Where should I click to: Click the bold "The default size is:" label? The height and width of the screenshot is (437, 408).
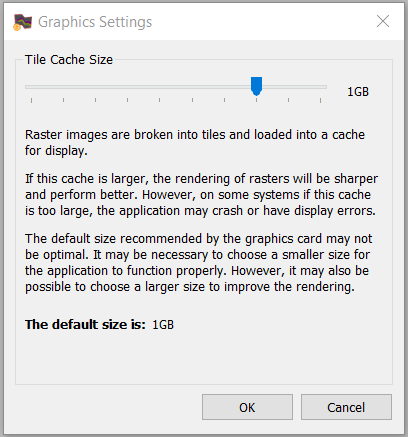click(x=85, y=324)
